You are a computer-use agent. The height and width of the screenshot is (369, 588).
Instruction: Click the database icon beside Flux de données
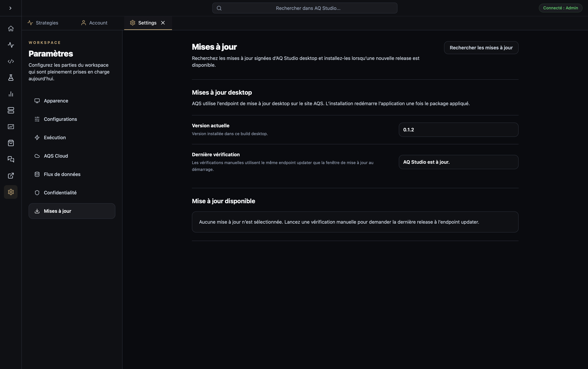coord(37,174)
